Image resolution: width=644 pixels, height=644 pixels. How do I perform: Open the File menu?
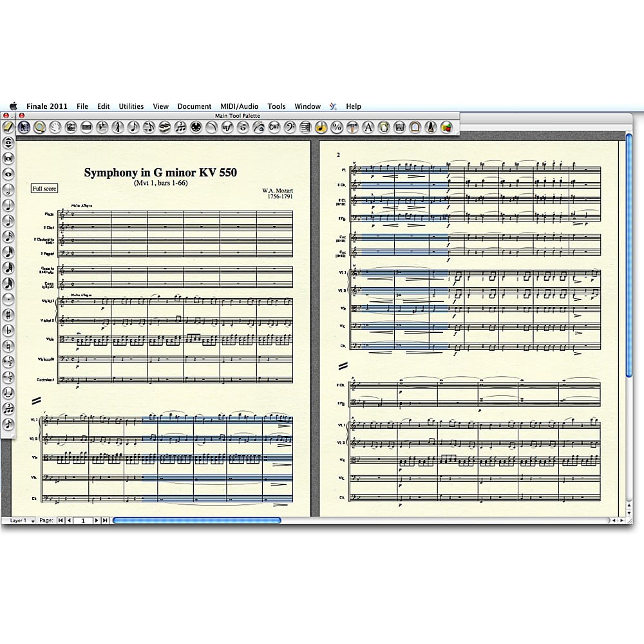pyautogui.click(x=82, y=106)
